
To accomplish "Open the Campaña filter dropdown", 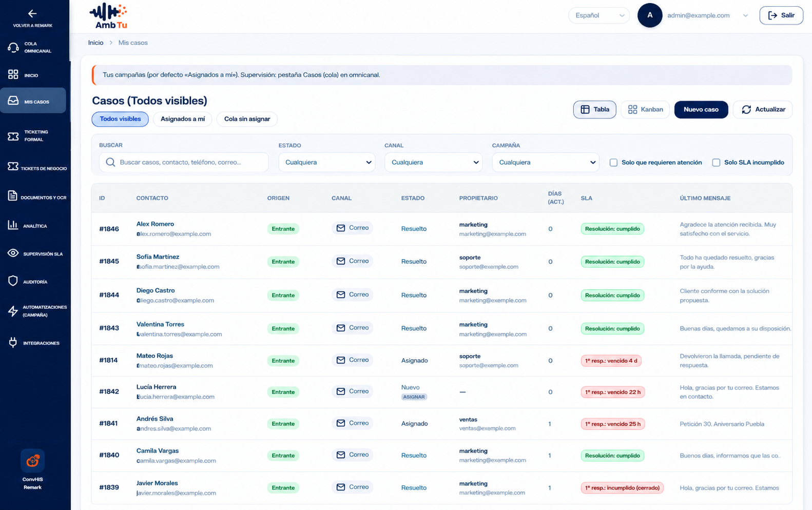I will pyautogui.click(x=546, y=162).
